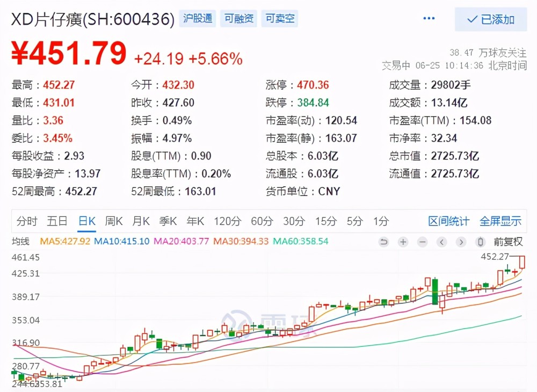The height and width of the screenshot is (392, 537).
Task: Open the three-dot more options menu
Action: (x=429, y=18)
